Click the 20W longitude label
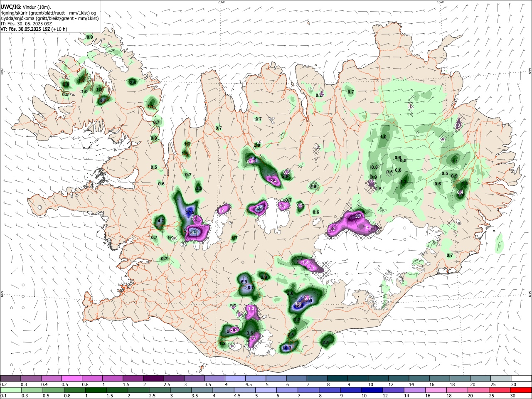Screen dimensions: 532x399 pos(221,2)
